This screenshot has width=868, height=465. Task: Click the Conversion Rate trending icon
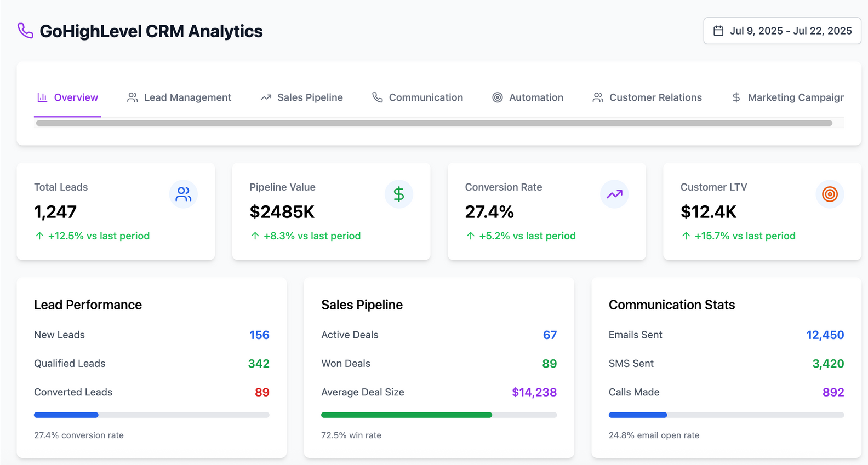614,194
